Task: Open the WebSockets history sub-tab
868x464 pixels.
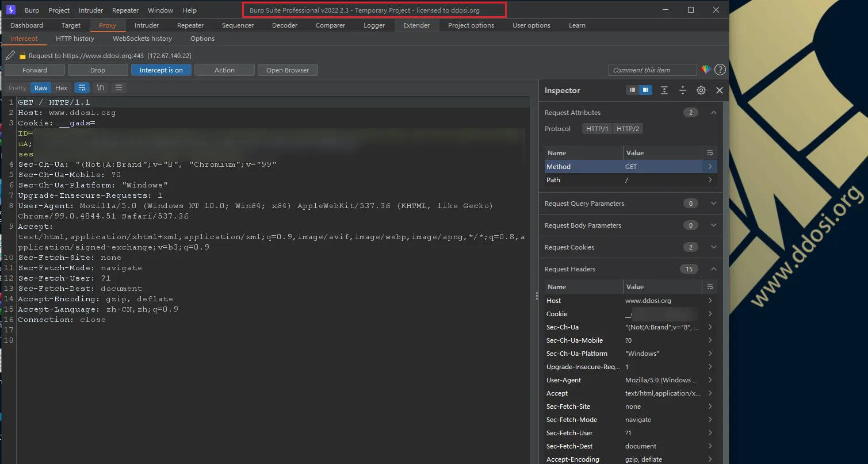Action: click(x=142, y=39)
